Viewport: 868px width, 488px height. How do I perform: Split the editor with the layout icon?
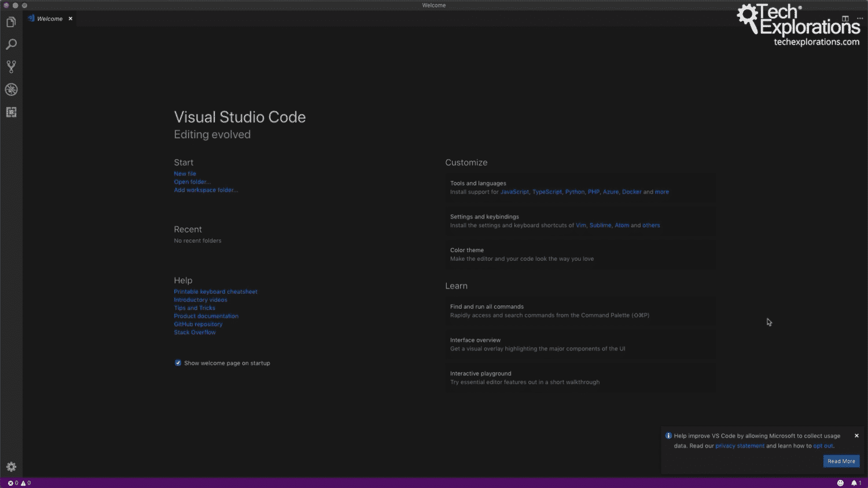pyautogui.click(x=845, y=19)
